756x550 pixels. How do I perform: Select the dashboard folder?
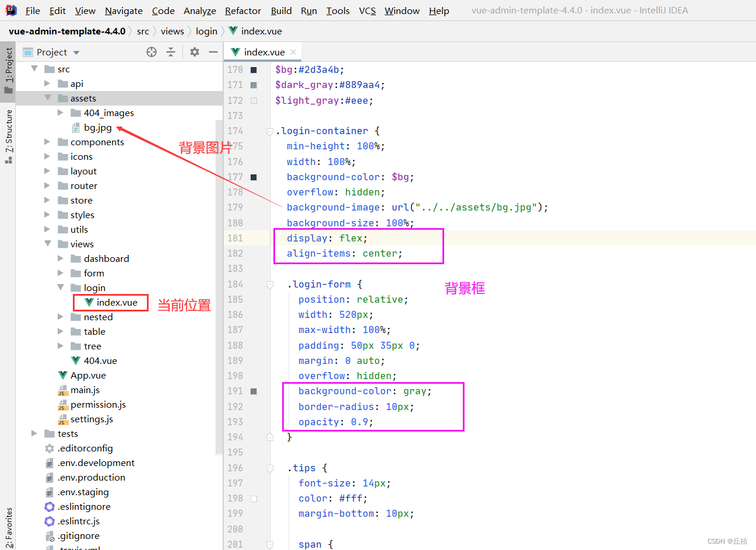click(x=100, y=258)
